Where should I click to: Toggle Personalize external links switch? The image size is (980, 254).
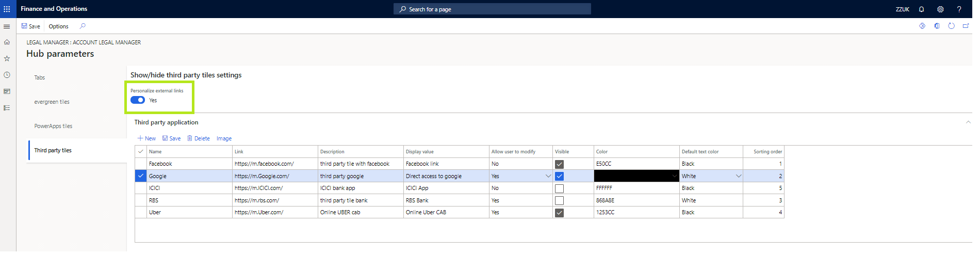click(138, 100)
